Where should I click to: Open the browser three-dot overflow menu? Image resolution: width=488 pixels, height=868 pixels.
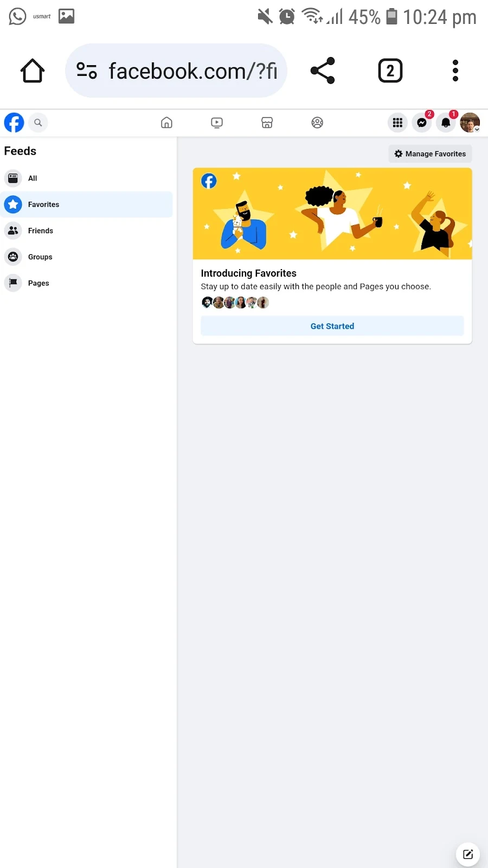[x=455, y=71]
